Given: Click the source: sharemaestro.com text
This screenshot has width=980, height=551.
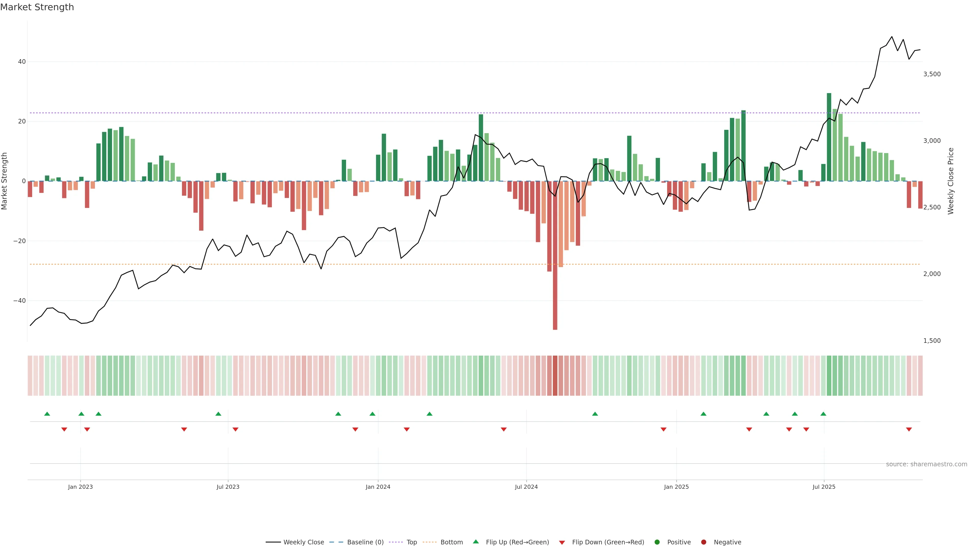Looking at the screenshot, I should [926, 464].
